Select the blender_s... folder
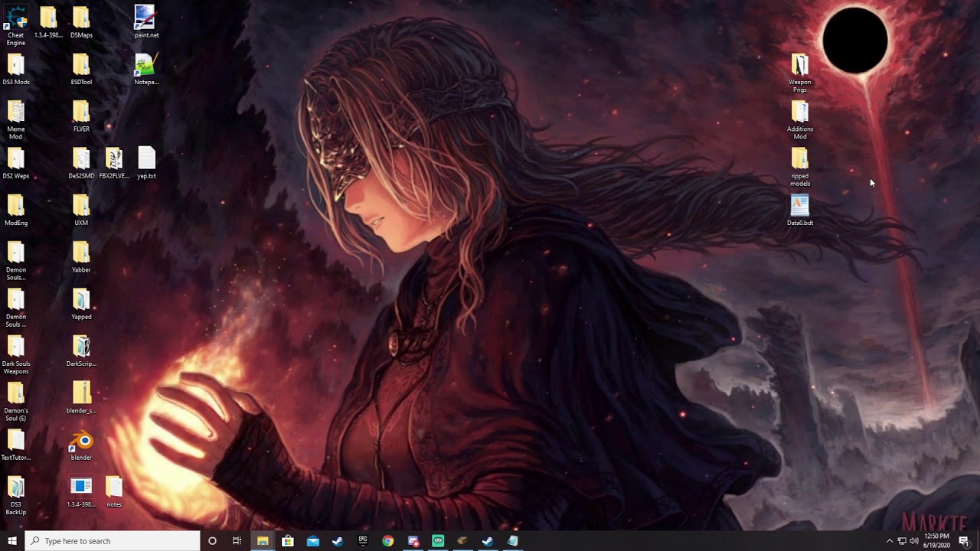The height and width of the screenshot is (551, 980). click(x=81, y=398)
